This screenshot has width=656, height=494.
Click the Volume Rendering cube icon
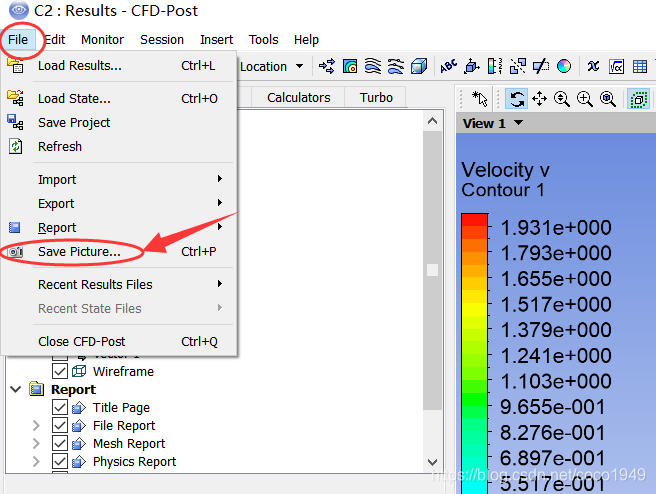(418, 66)
